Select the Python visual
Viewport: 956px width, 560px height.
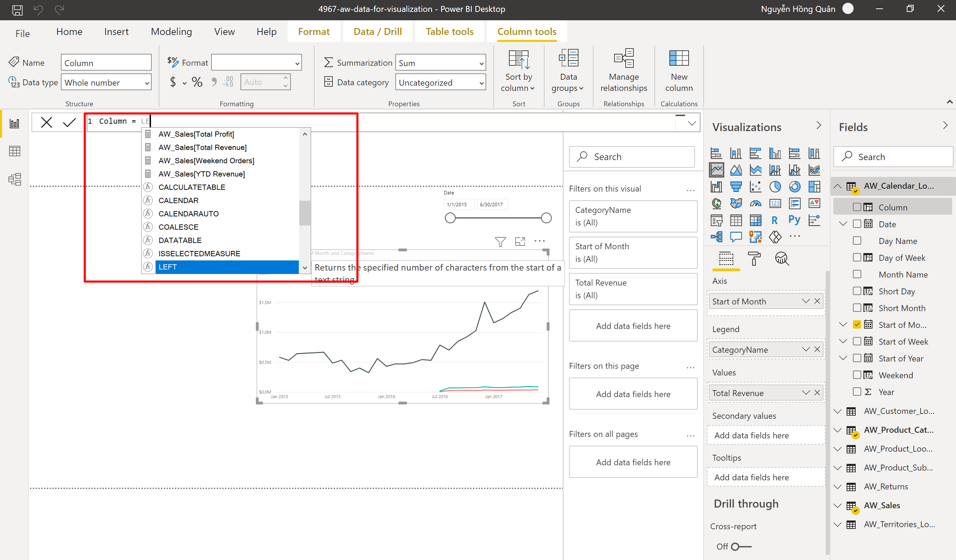coord(795,220)
